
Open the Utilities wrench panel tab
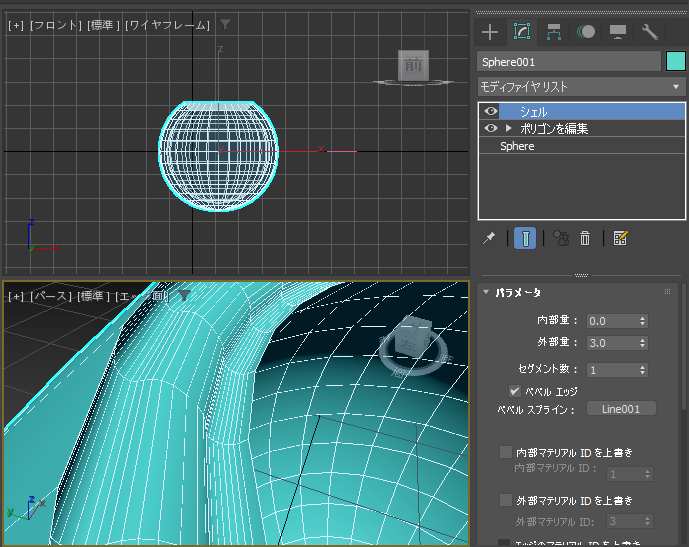pyautogui.click(x=649, y=32)
